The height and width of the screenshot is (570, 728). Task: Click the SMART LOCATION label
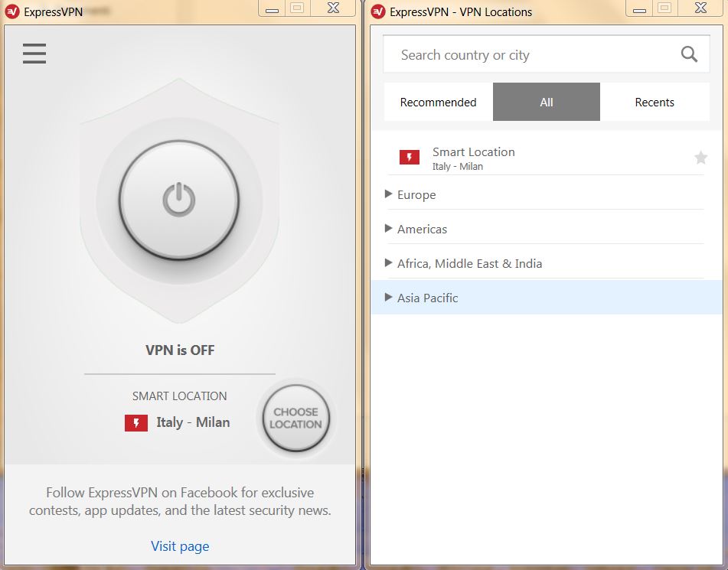tap(180, 396)
